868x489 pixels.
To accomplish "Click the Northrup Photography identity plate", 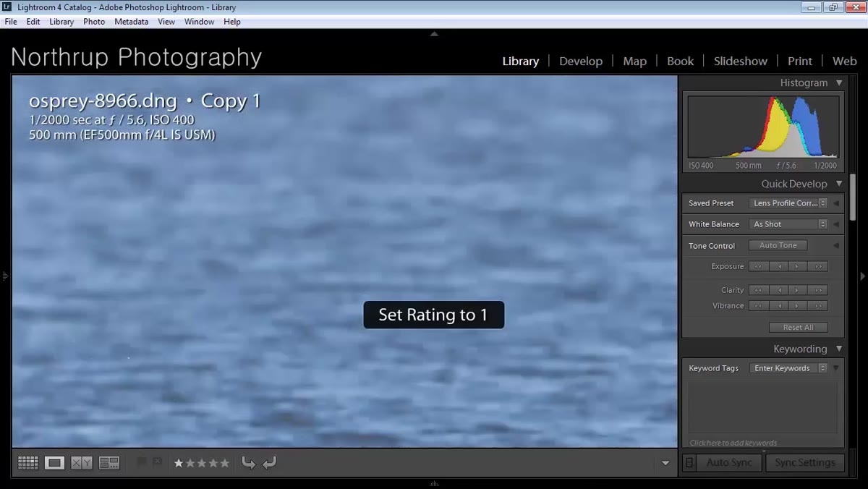I will pyautogui.click(x=136, y=57).
